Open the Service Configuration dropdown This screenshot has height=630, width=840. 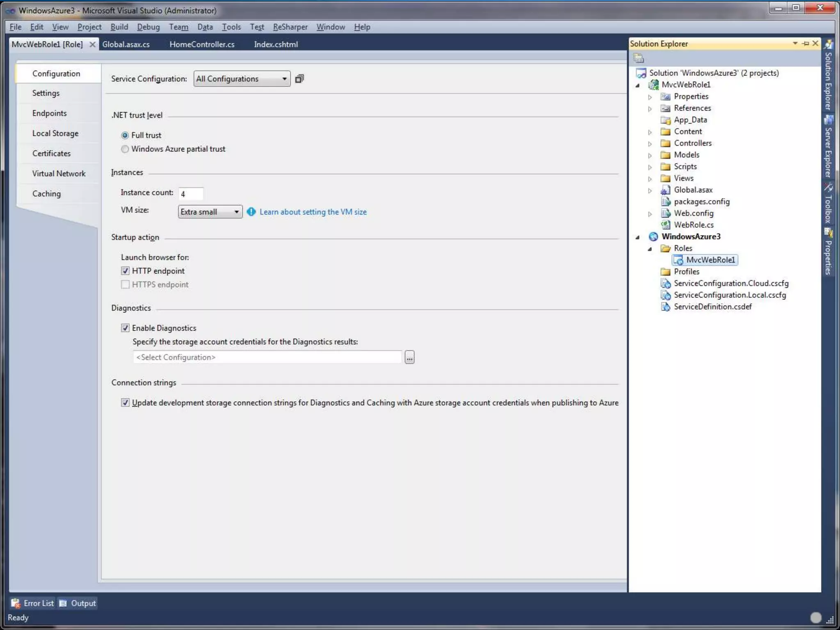point(242,79)
